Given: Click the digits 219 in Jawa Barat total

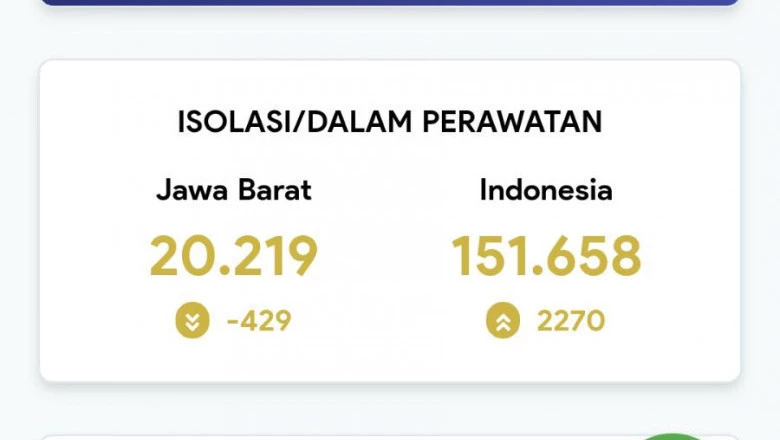Looking at the screenshot, I should 275,256.
